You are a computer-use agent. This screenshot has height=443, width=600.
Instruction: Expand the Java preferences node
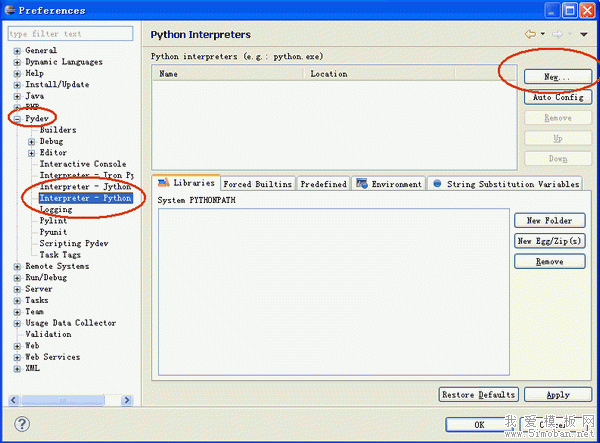pyautogui.click(x=17, y=96)
